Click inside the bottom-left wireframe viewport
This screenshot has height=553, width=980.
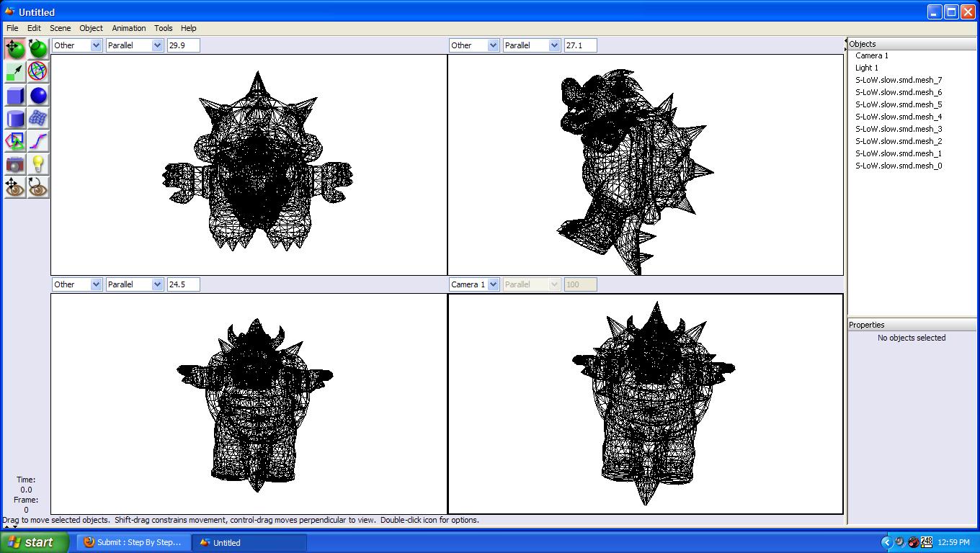tap(249, 404)
